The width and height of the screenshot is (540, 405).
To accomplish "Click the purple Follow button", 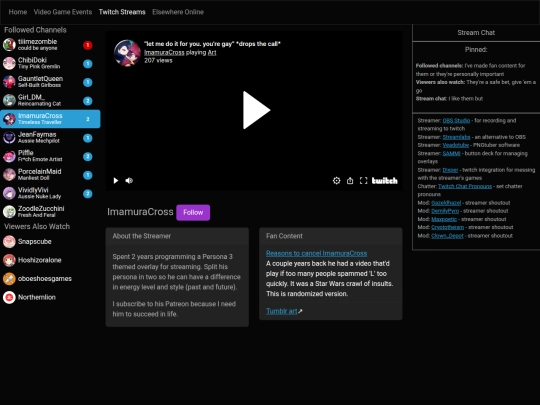I will [193, 212].
